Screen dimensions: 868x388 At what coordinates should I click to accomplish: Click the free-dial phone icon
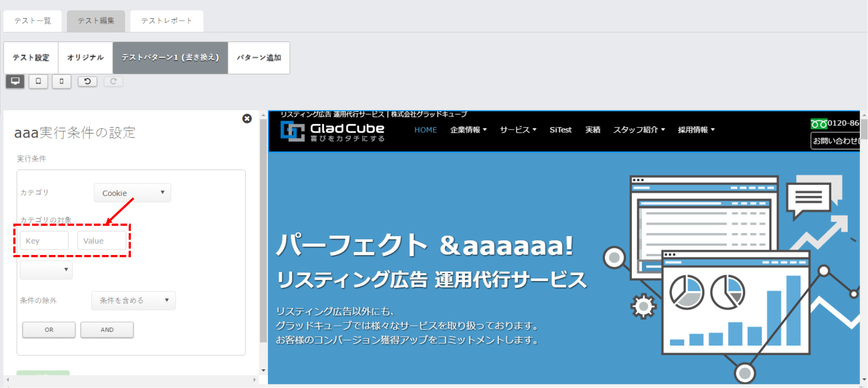click(818, 124)
